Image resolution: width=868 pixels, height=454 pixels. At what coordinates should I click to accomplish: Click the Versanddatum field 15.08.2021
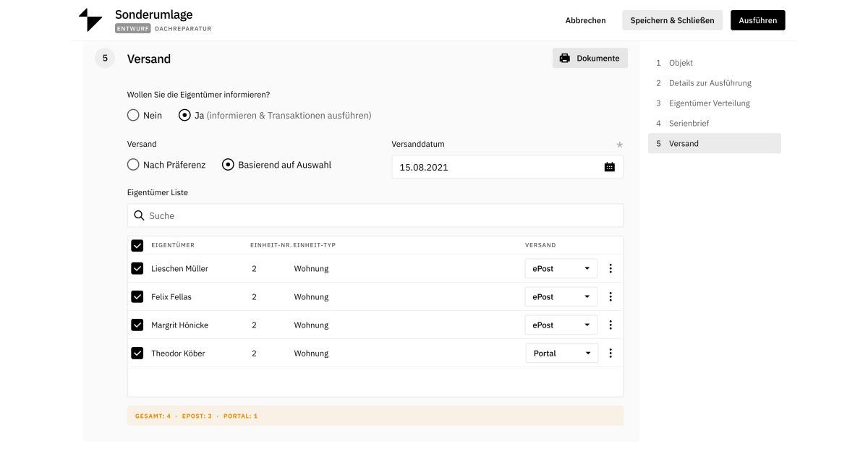[507, 167]
